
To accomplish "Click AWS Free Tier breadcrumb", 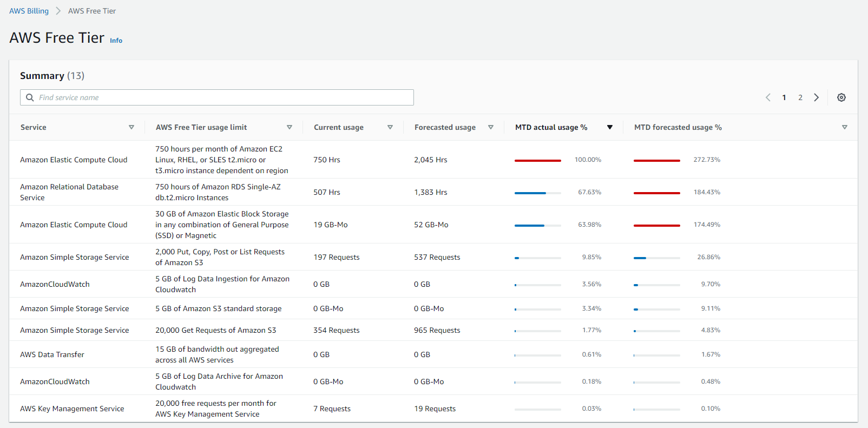I will pos(92,11).
